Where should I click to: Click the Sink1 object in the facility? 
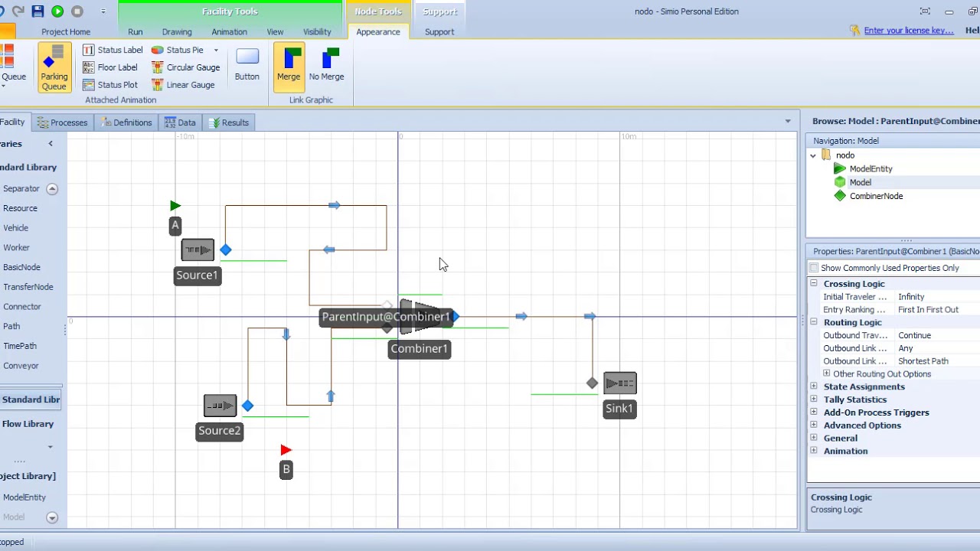[620, 383]
